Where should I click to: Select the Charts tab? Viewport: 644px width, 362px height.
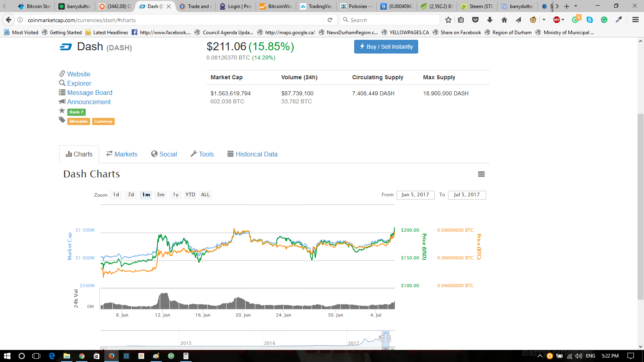click(79, 154)
